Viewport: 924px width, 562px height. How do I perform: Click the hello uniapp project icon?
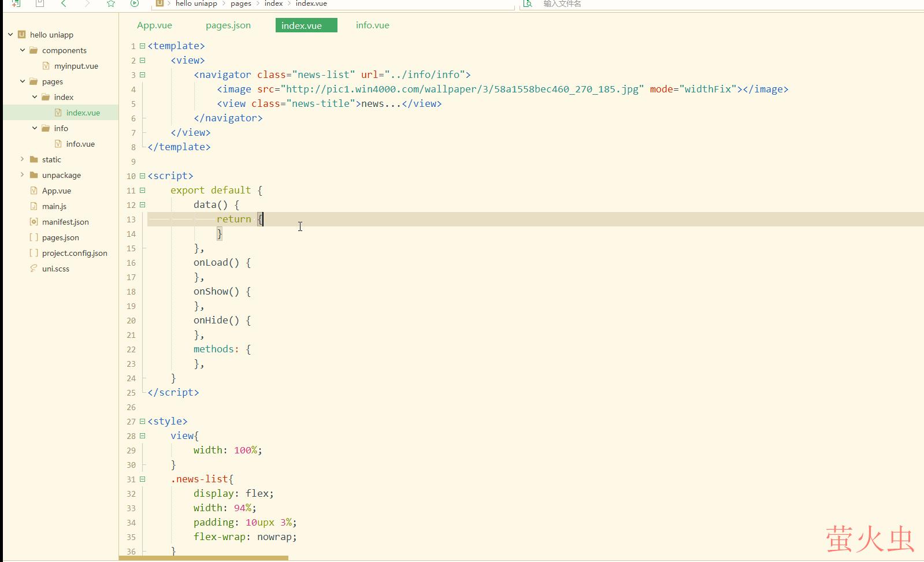[x=21, y=35]
